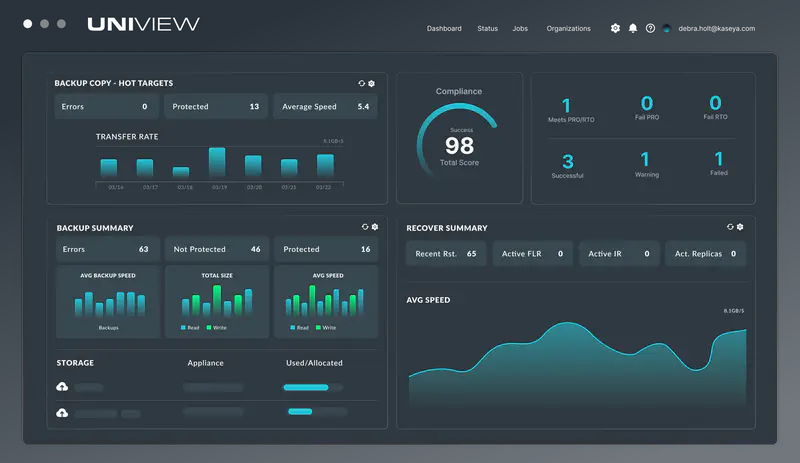Open Backup Copy - Hot Targets panel settings
The height and width of the screenshot is (463, 800).
pyautogui.click(x=372, y=83)
